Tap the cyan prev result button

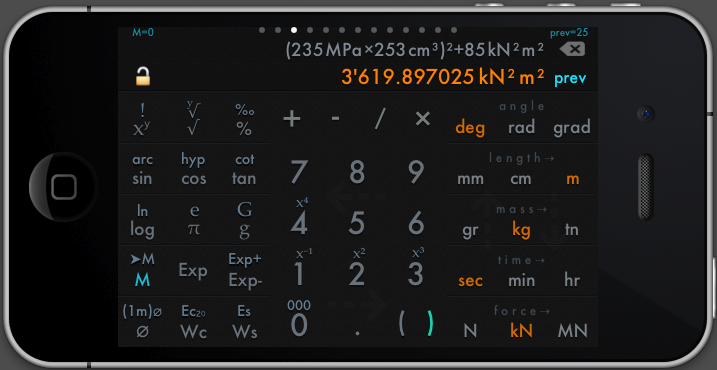[570, 79]
